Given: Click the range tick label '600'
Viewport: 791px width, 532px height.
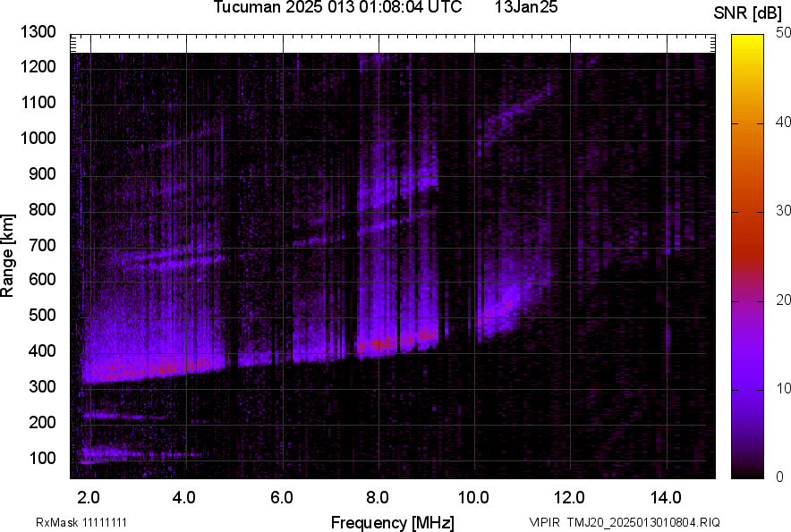Looking at the screenshot, I should coord(42,279).
